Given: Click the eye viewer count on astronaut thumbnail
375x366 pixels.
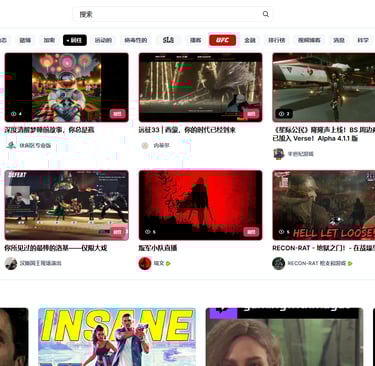Looking at the screenshot, I should pyautogui.click(x=16, y=114).
